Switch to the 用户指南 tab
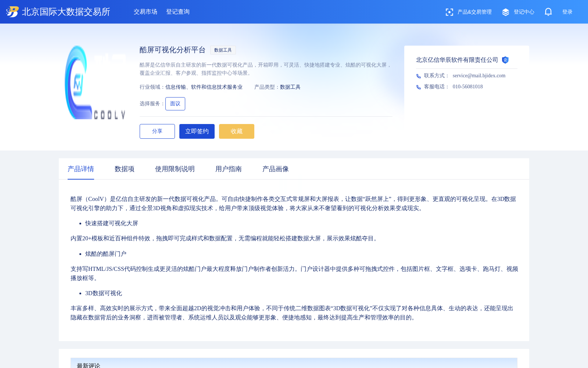 coord(229,169)
